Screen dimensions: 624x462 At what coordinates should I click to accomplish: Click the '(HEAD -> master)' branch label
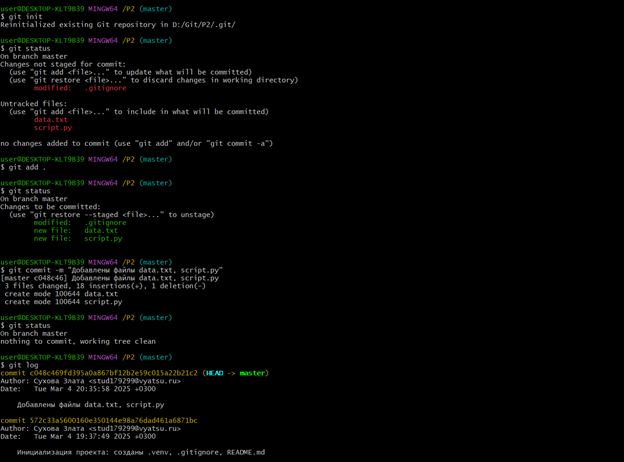[235, 373]
